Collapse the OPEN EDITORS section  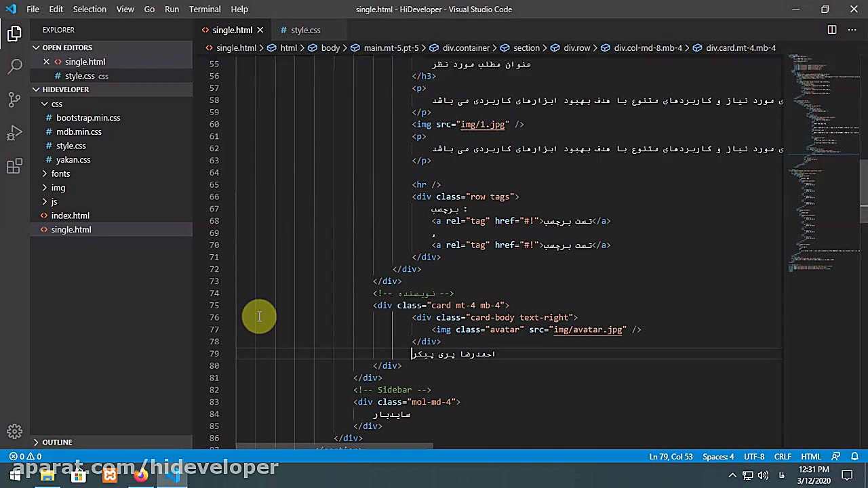pos(66,47)
